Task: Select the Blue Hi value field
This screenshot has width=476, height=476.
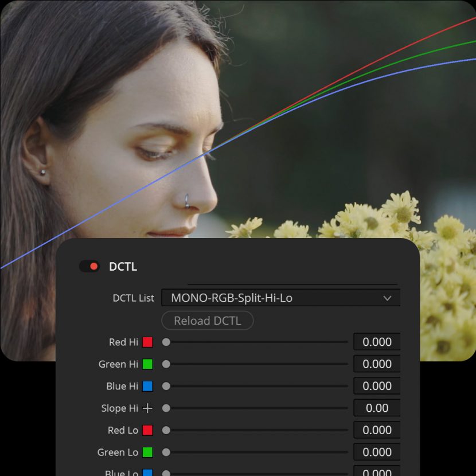Action: click(377, 387)
